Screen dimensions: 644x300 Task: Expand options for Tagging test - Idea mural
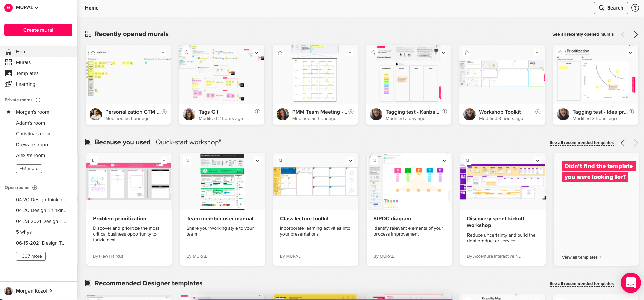coord(630,53)
